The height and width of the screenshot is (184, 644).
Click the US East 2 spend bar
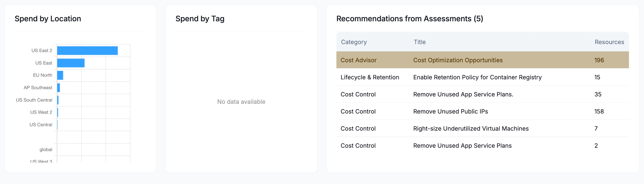[x=87, y=50]
